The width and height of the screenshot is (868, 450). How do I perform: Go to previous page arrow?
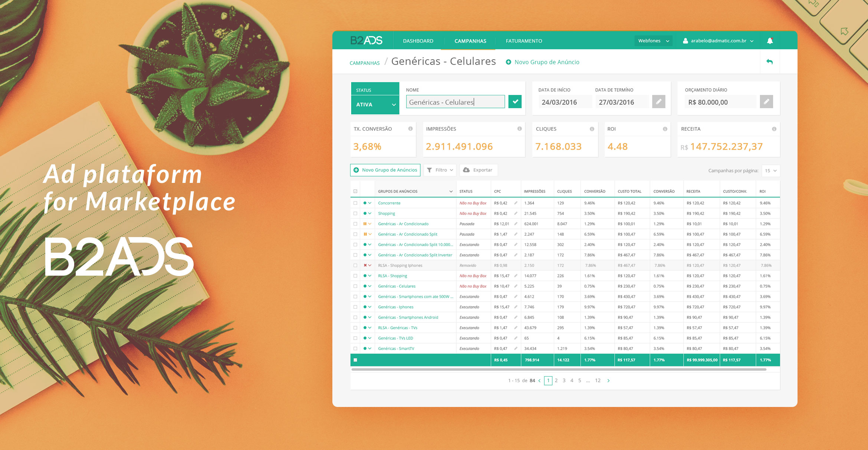tap(539, 381)
